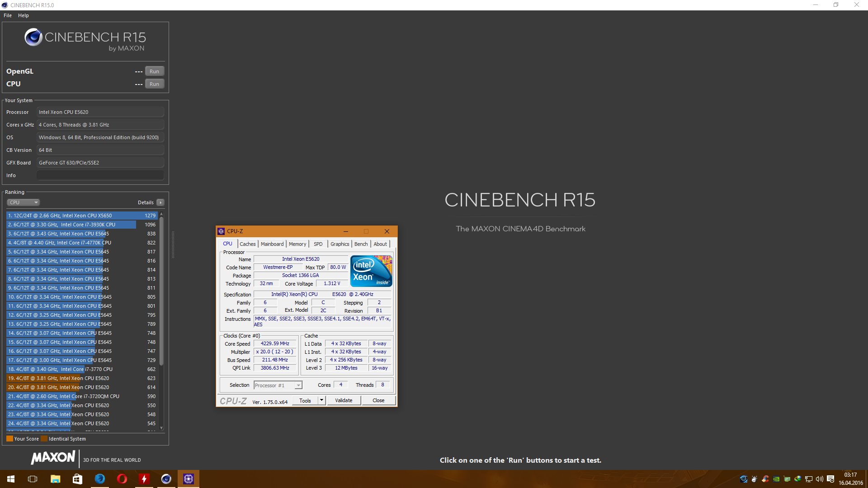Select ranking entry 19 Xeon E5620 score 623

(x=82, y=378)
